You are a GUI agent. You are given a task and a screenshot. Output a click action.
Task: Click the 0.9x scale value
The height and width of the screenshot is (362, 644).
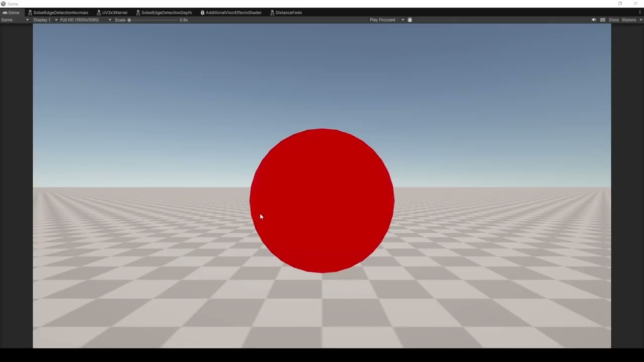pyautogui.click(x=184, y=20)
